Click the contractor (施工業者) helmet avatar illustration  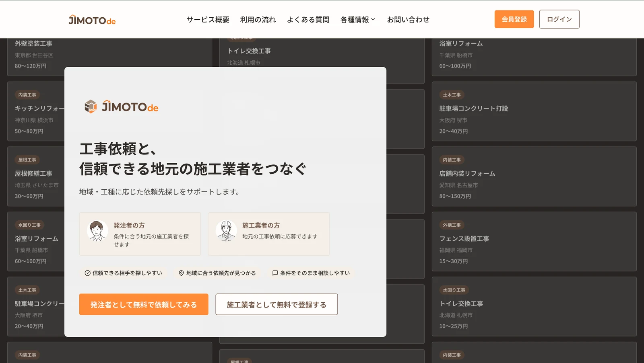coord(226,231)
